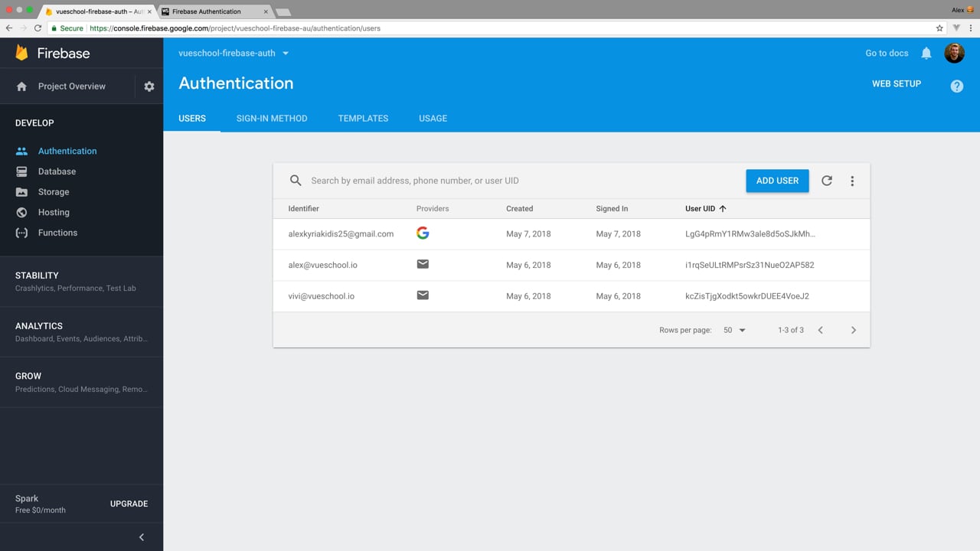Viewport: 980px width, 551px height.
Task: Go to previous page of users
Action: (820, 330)
